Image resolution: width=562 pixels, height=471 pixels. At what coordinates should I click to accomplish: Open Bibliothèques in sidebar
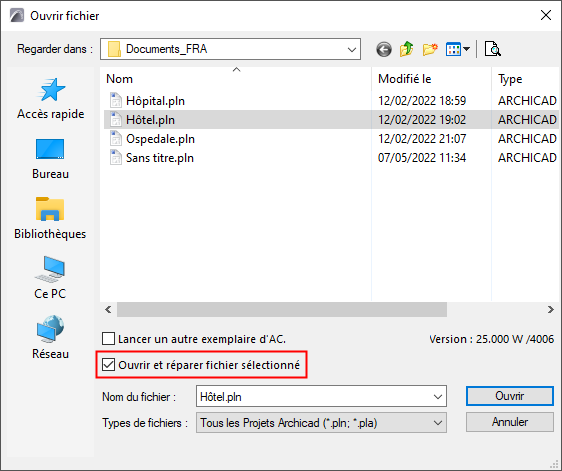[50, 218]
